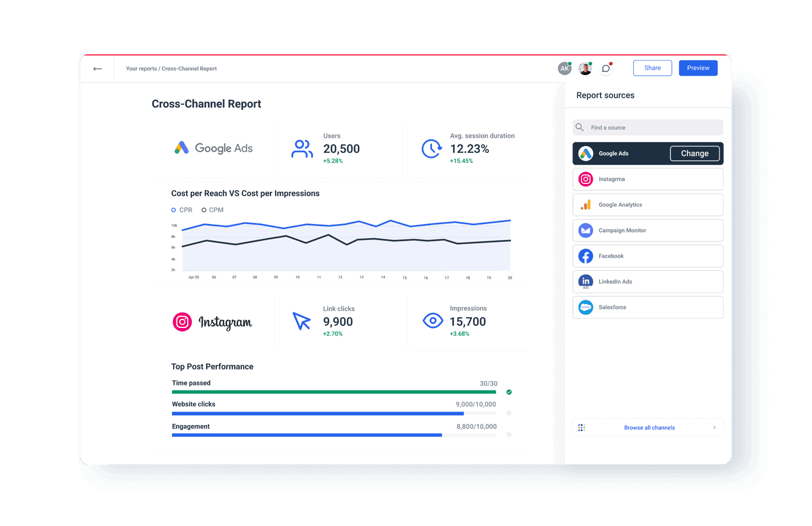Open the chat bubble icon in the top bar
Viewport: 812px width, 526px height.
tap(606, 68)
